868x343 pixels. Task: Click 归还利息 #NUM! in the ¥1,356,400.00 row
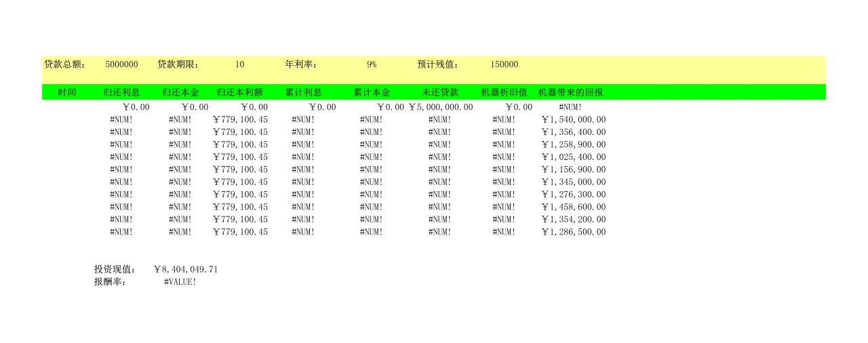coord(121,132)
